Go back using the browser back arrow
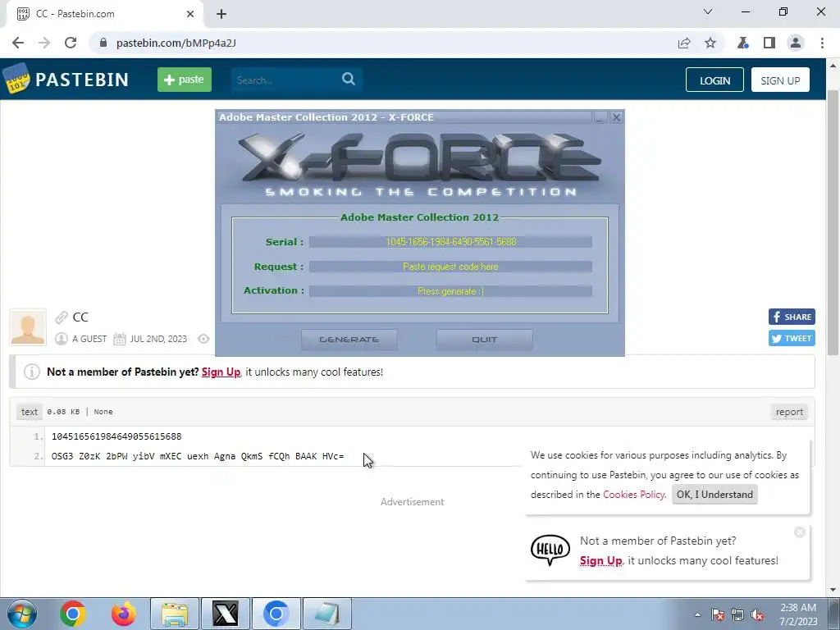Image resolution: width=840 pixels, height=630 pixels. click(x=18, y=43)
